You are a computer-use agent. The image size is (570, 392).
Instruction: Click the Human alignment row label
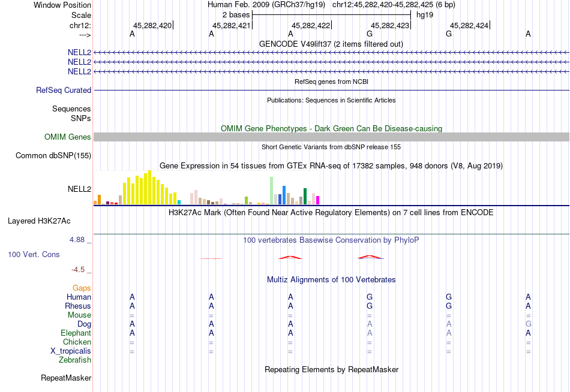pos(79,297)
